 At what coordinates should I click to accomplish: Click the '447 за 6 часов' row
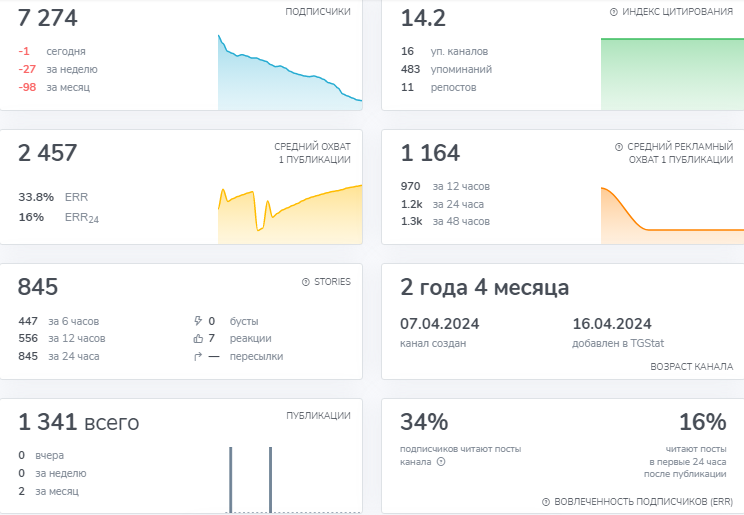(x=59, y=321)
